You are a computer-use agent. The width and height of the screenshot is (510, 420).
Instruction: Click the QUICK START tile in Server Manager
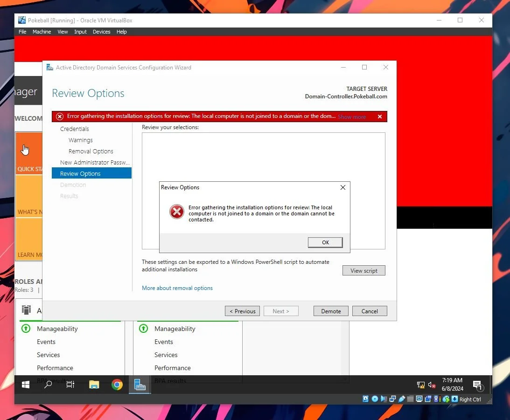coord(29,153)
